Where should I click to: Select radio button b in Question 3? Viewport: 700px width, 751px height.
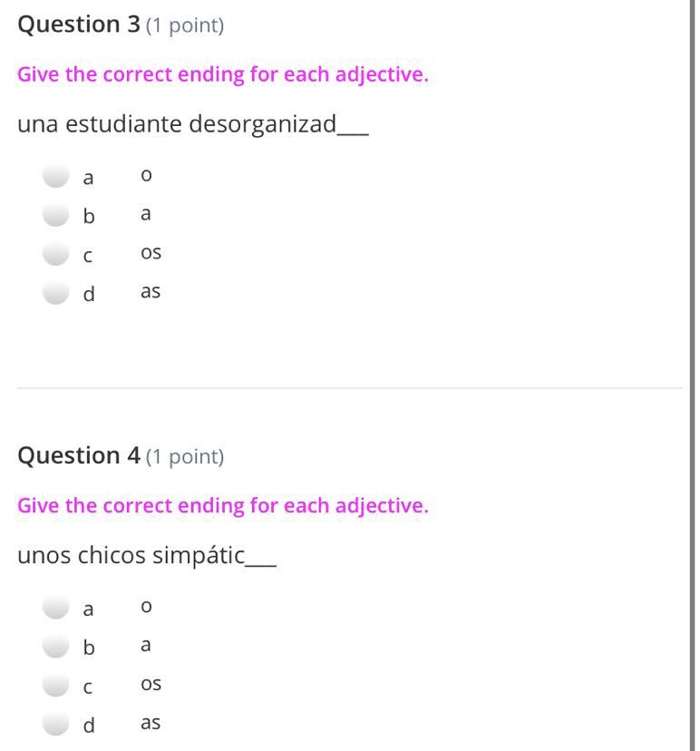57,215
